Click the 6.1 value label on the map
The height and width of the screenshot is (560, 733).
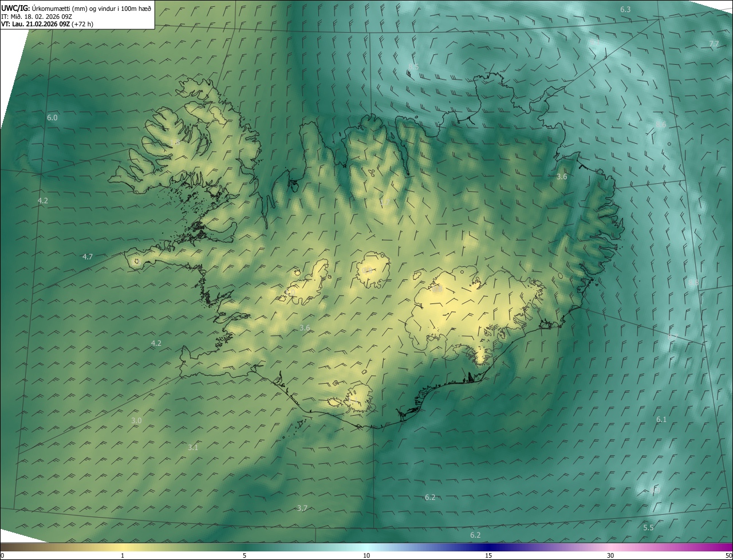coord(661,420)
